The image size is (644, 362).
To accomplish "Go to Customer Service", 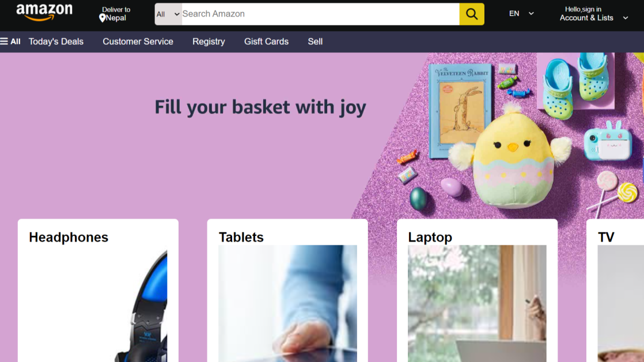I will [138, 41].
